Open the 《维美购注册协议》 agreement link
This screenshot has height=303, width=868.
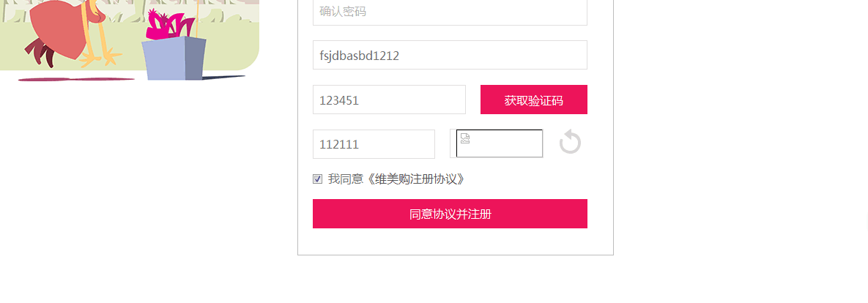point(414,179)
